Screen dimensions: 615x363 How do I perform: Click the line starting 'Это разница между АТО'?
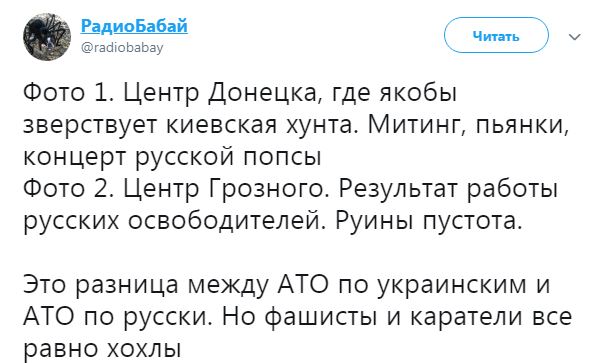(x=287, y=285)
